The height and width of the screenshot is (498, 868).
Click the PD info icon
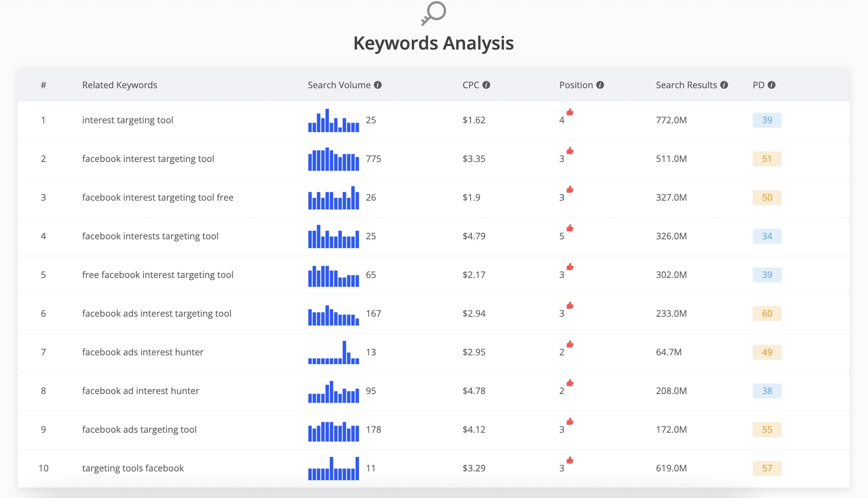[x=772, y=85]
